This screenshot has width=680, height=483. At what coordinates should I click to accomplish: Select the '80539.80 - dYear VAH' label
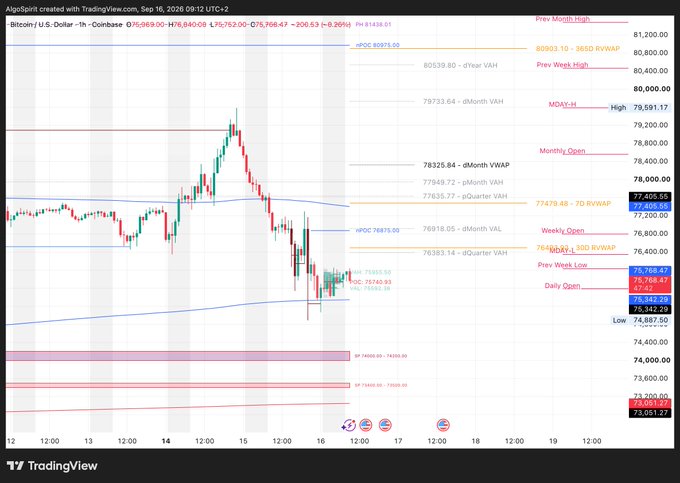[x=461, y=65]
